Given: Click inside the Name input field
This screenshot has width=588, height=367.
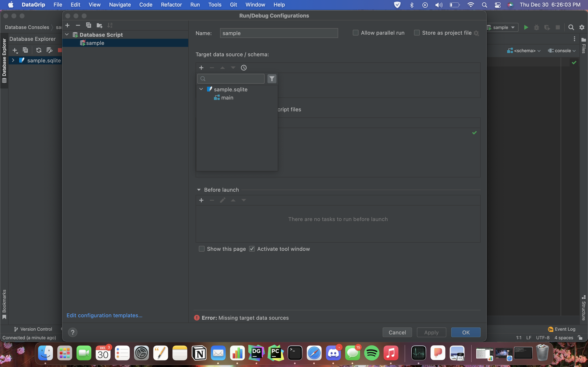Looking at the screenshot, I should 279,33.
